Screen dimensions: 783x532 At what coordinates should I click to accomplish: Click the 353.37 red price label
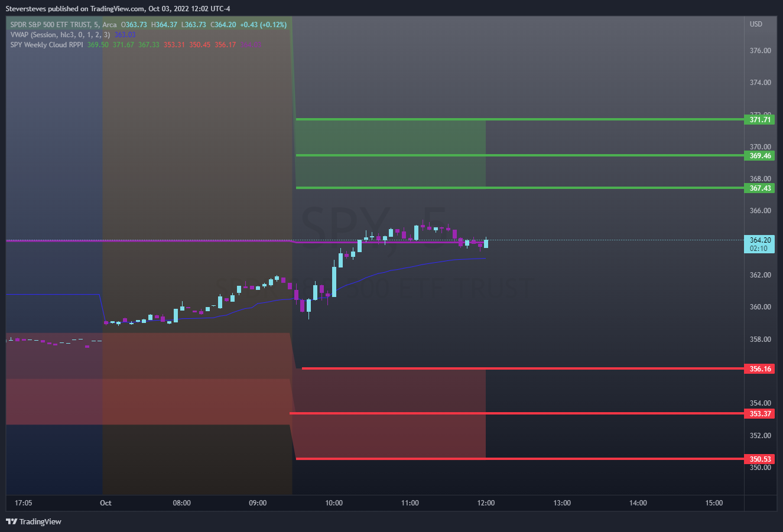click(760, 414)
